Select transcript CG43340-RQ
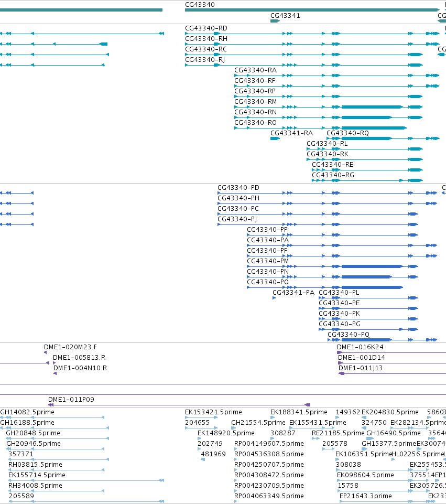This screenshot has height=504, width=446. [x=348, y=133]
